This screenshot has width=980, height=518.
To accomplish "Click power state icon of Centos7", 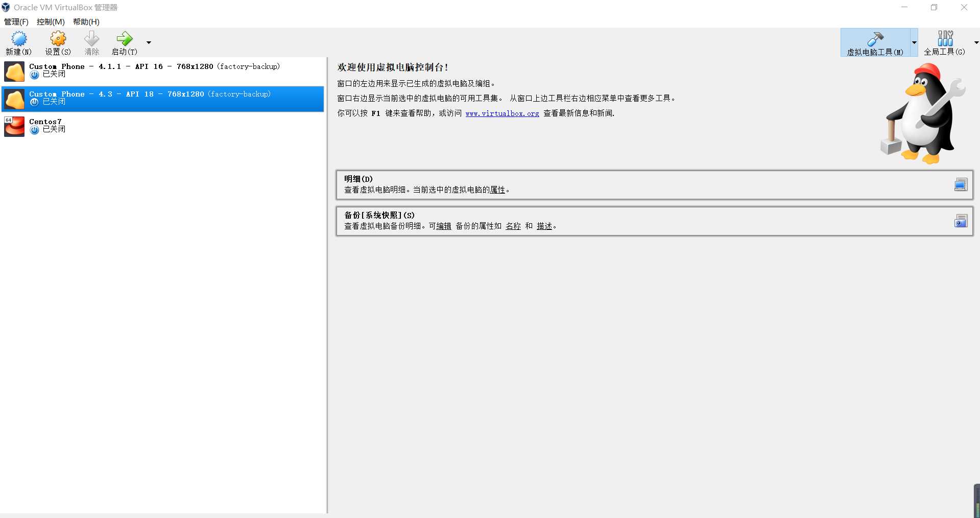I will (x=35, y=130).
